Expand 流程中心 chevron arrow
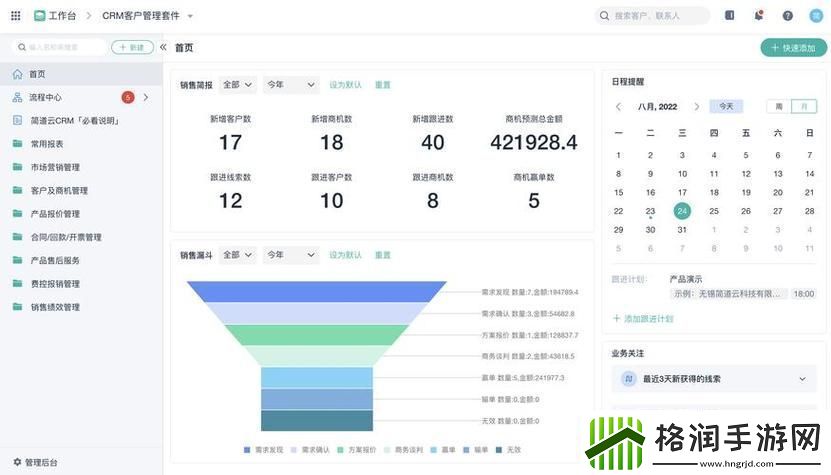Viewport: 831px width, 475px height. pyautogui.click(x=146, y=98)
